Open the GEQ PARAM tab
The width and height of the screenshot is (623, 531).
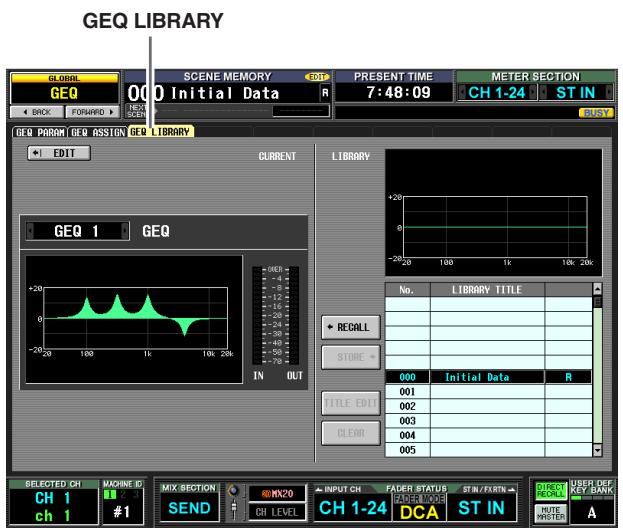click(40, 132)
